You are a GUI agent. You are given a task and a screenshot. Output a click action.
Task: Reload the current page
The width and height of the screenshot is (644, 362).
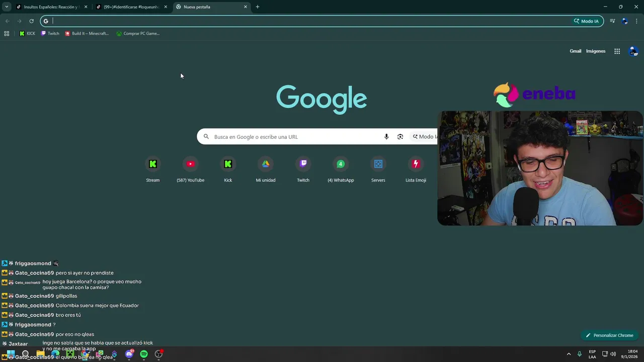pos(31,21)
